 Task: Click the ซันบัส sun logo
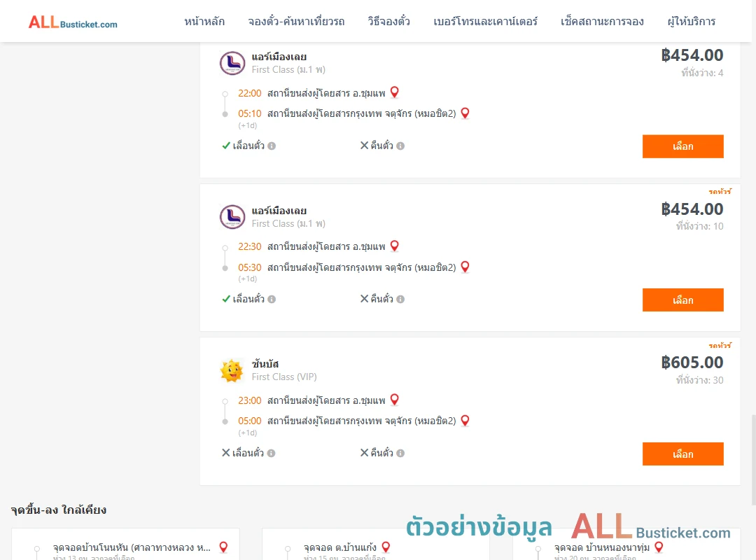[232, 370]
